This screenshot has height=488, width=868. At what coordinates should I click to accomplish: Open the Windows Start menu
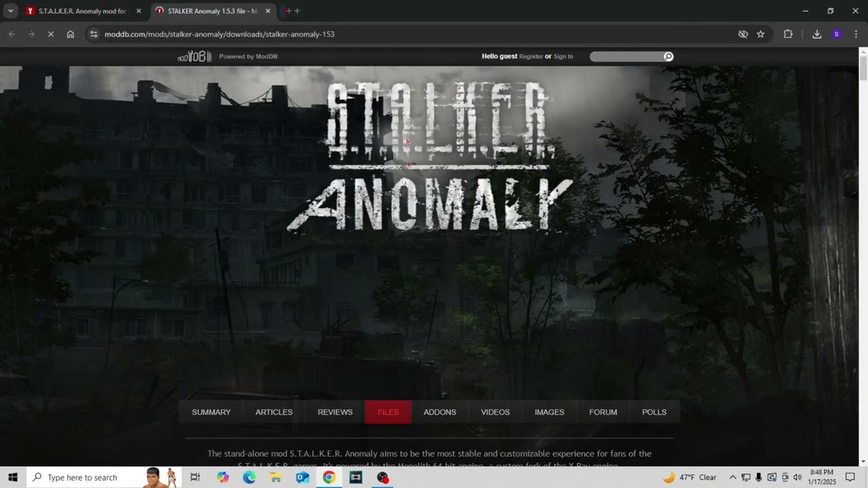(x=13, y=477)
